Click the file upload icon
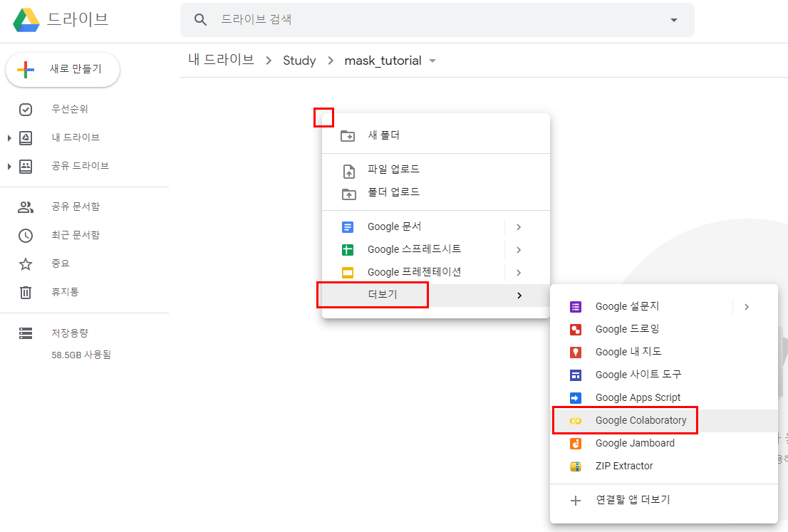The width and height of the screenshot is (788, 532). tap(349, 172)
